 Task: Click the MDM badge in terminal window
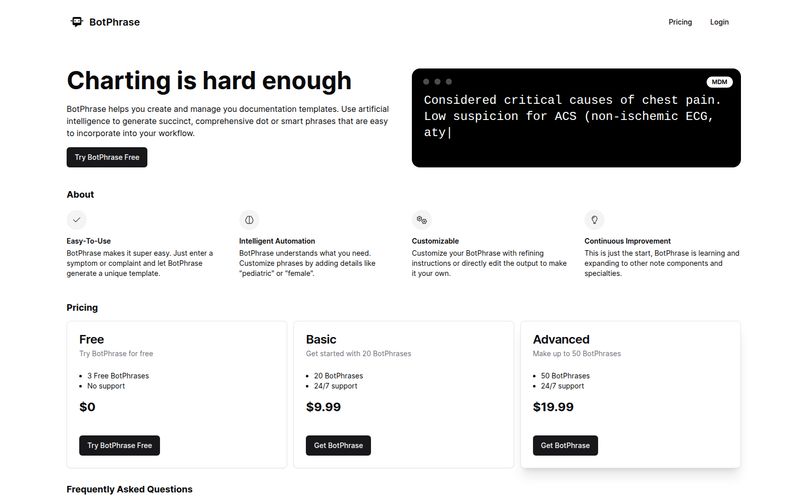(x=719, y=82)
